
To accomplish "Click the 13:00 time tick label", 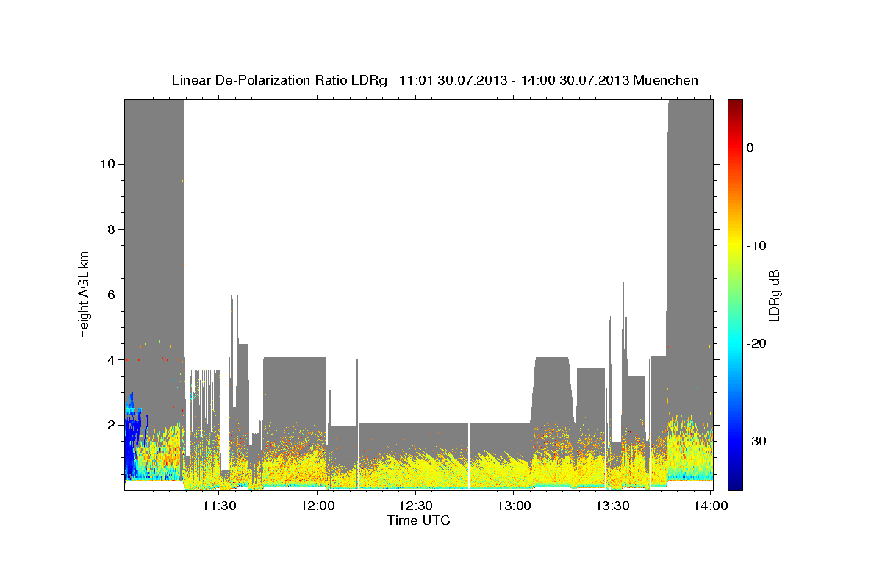I will (x=514, y=506).
